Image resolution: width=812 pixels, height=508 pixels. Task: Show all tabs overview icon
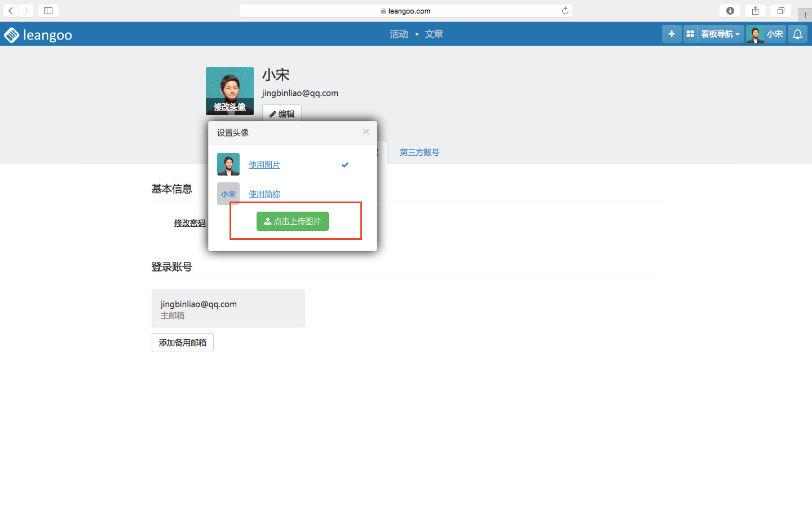(780, 11)
